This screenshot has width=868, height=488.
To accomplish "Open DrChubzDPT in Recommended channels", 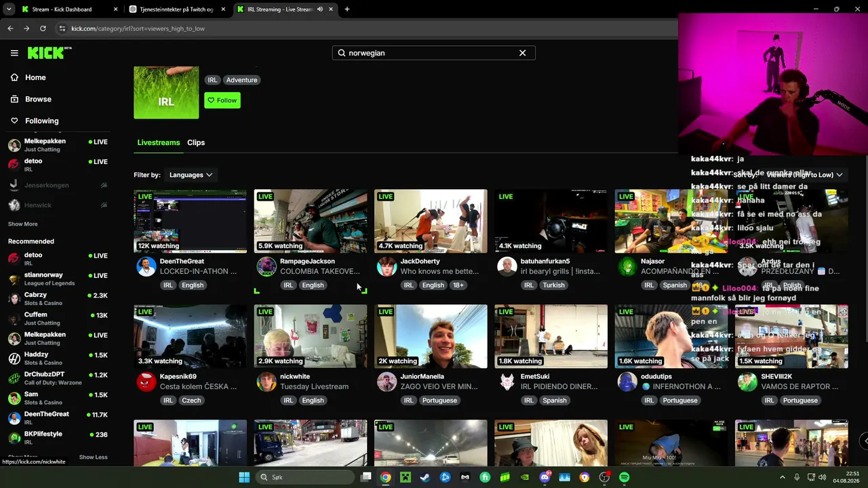I will [x=57, y=378].
